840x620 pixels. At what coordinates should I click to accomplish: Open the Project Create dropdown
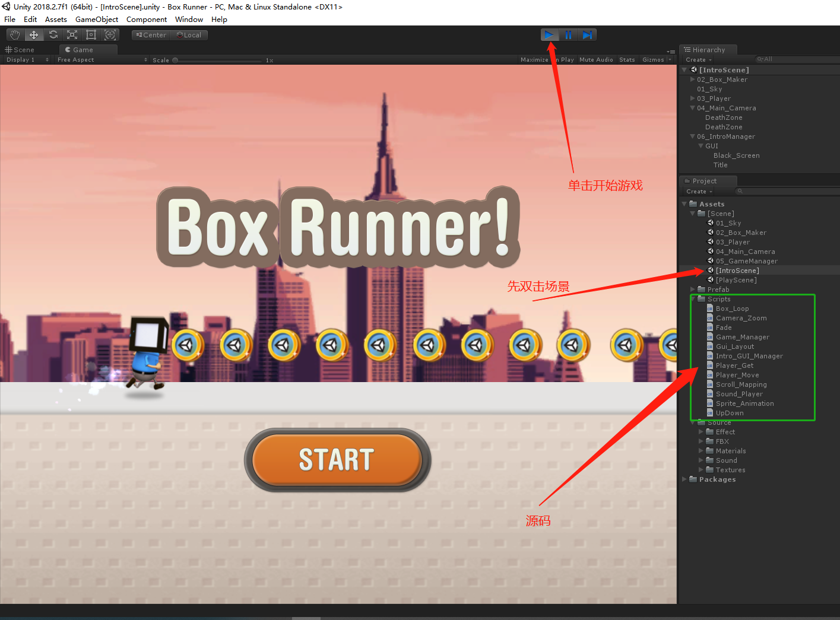[x=699, y=192]
